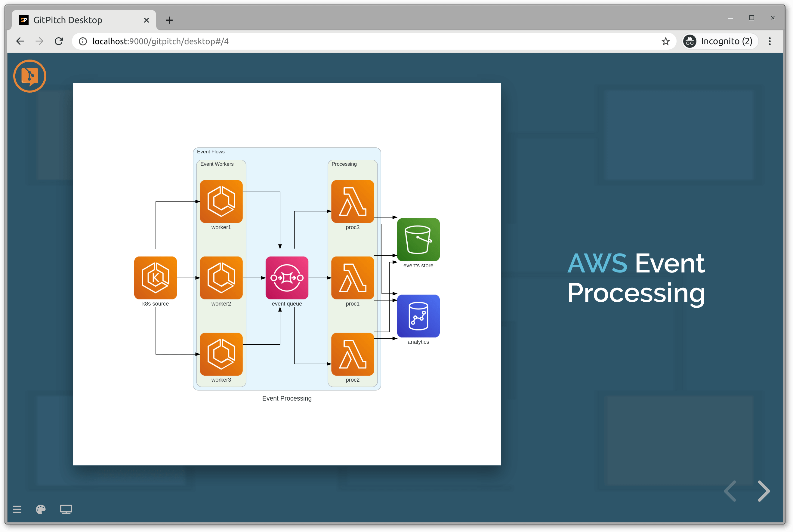
Task: Click the 'event queue' label
Action: 287,304
